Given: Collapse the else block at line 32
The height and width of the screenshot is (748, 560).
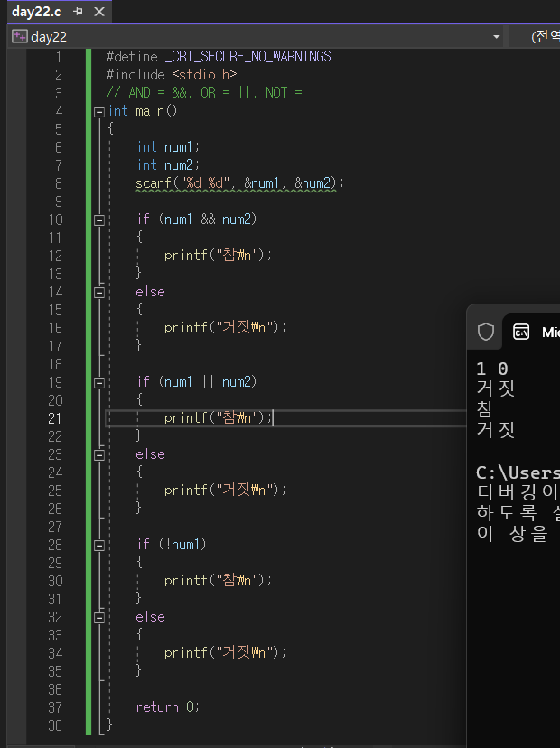Looking at the screenshot, I should pyautogui.click(x=99, y=618).
